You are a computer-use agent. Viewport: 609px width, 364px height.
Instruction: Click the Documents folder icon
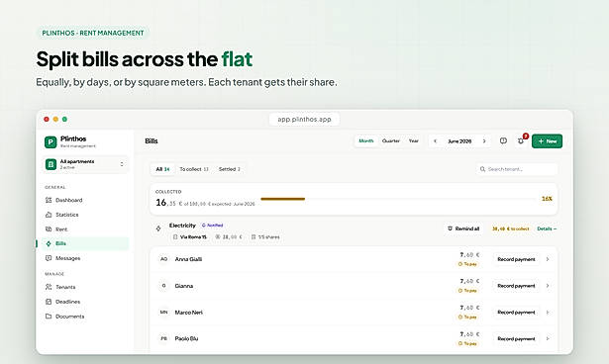coord(49,317)
